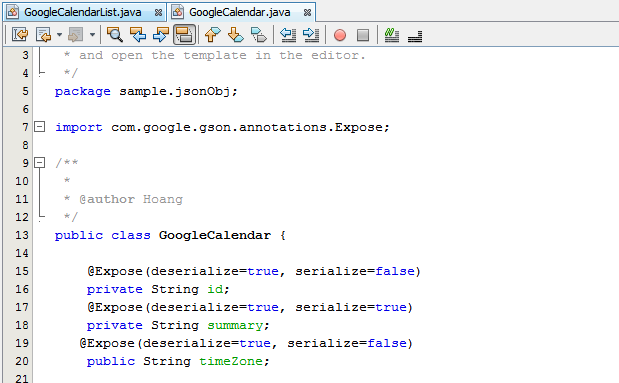Close the GoogleCalendarList.java tab
This screenshot has width=619, height=383.
(x=158, y=13)
